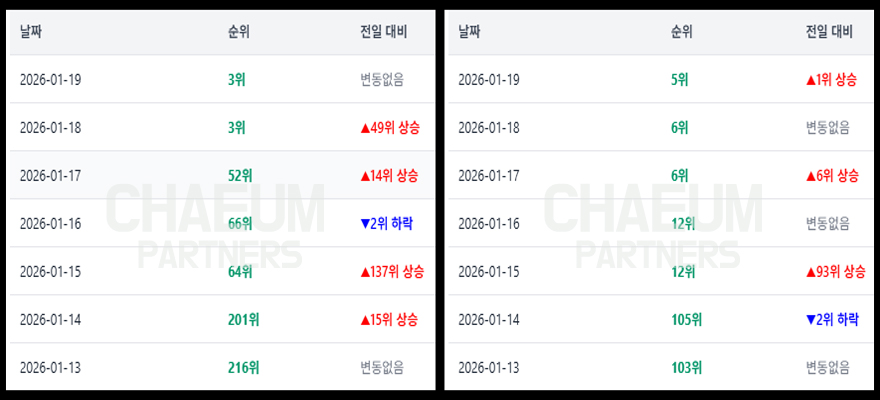Select the 105위 rank value
Viewport: 880px width, 400px height.
tap(686, 319)
